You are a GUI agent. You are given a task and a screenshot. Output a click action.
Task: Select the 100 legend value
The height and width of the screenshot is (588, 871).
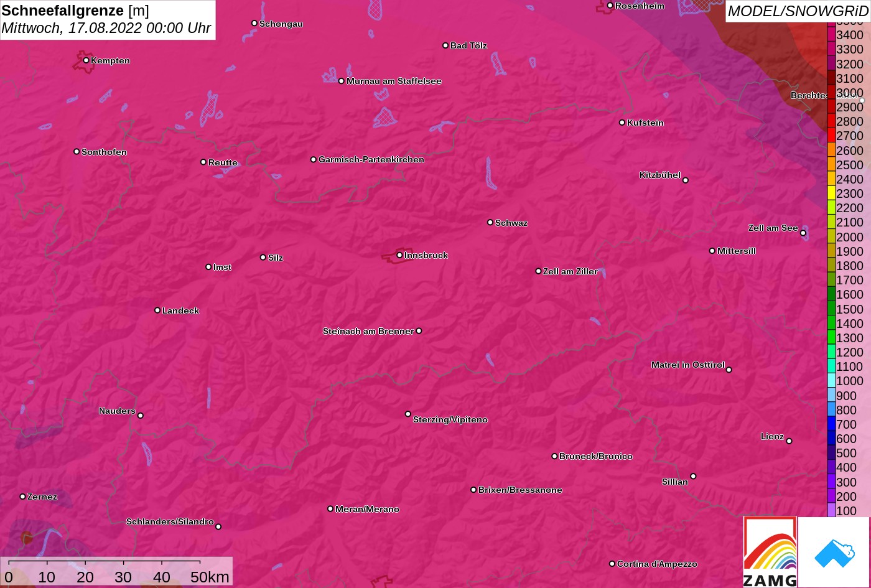coord(846,511)
